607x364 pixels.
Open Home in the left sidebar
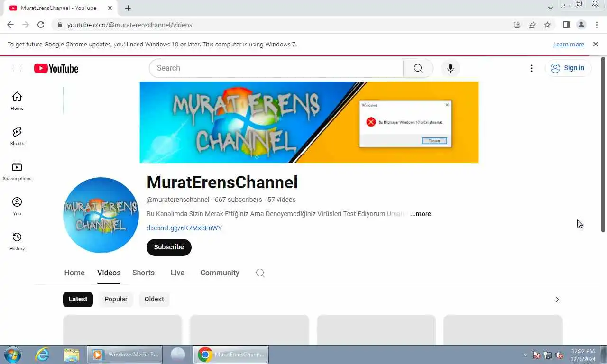pyautogui.click(x=17, y=101)
